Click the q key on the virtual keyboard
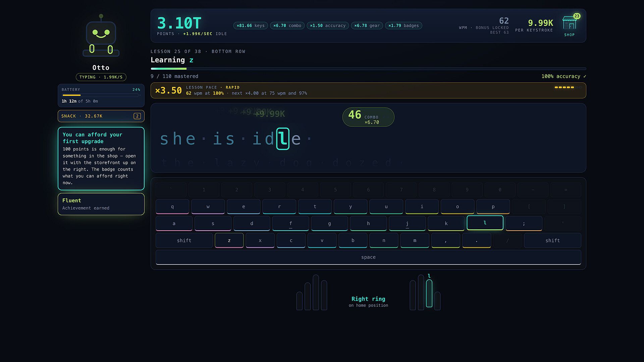The height and width of the screenshot is (362, 644). [172, 206]
